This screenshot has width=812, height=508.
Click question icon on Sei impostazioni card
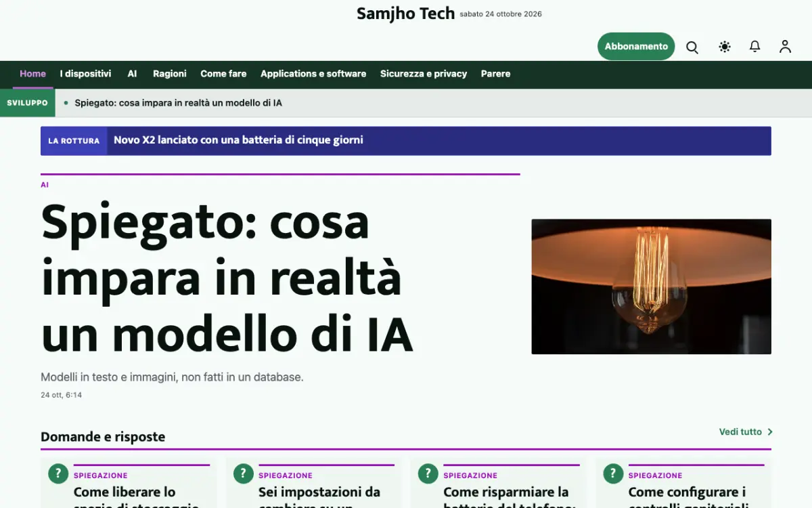click(x=243, y=473)
